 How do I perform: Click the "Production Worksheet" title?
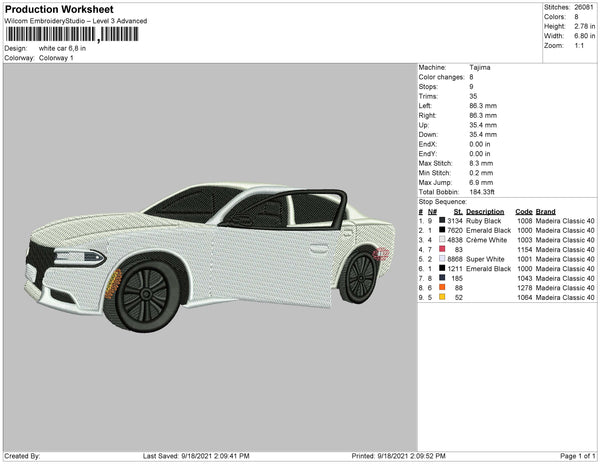coord(59,10)
